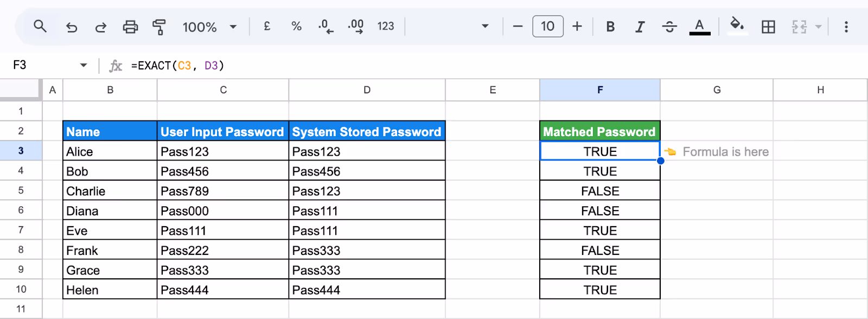Decrease decimal places
Screen dimensions: 868x319
tap(325, 26)
